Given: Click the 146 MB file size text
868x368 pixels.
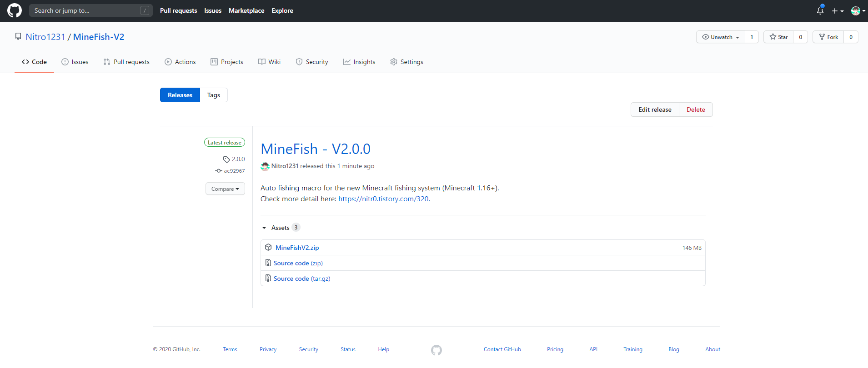Looking at the screenshot, I should [692, 248].
